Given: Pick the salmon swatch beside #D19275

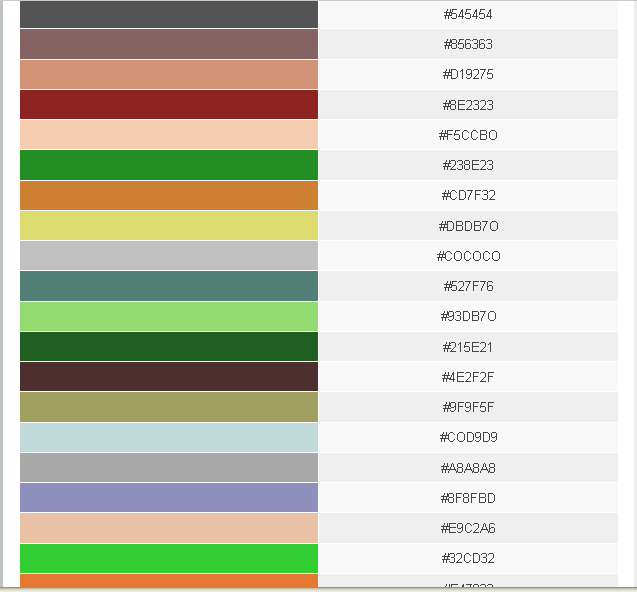Looking at the screenshot, I should click(168, 74).
